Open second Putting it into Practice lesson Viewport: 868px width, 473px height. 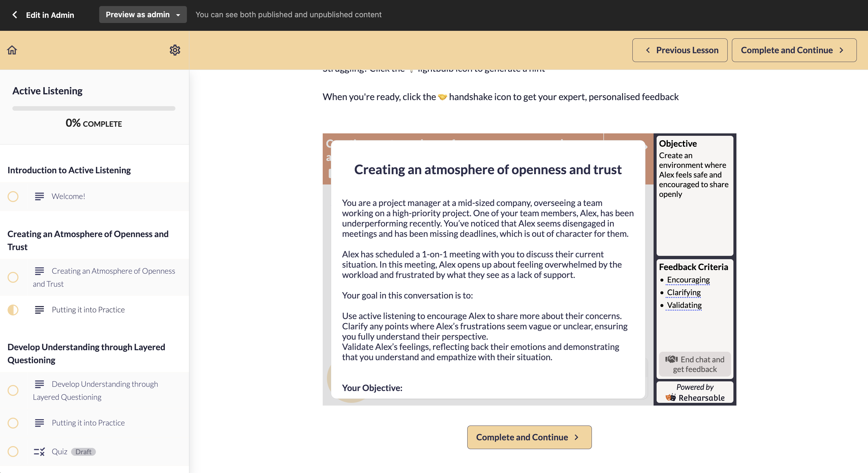tap(88, 423)
